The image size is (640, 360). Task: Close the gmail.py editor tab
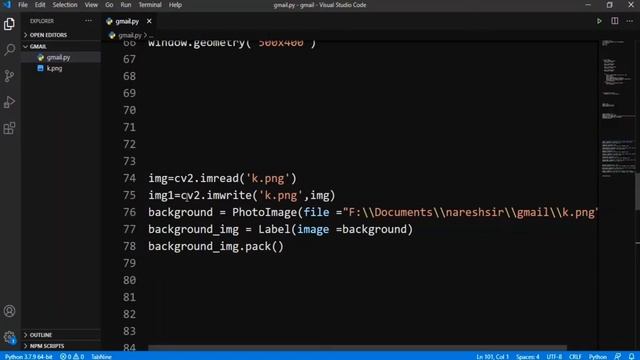pyautogui.click(x=149, y=21)
